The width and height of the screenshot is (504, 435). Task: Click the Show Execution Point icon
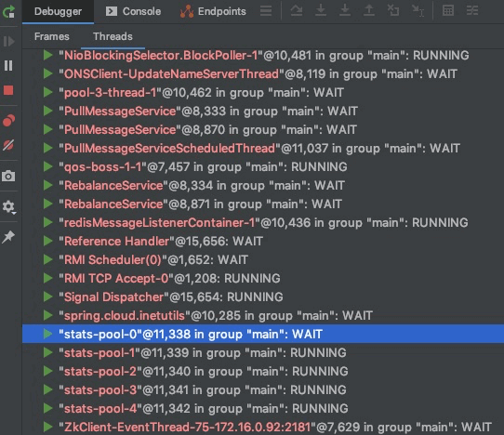[x=266, y=11]
